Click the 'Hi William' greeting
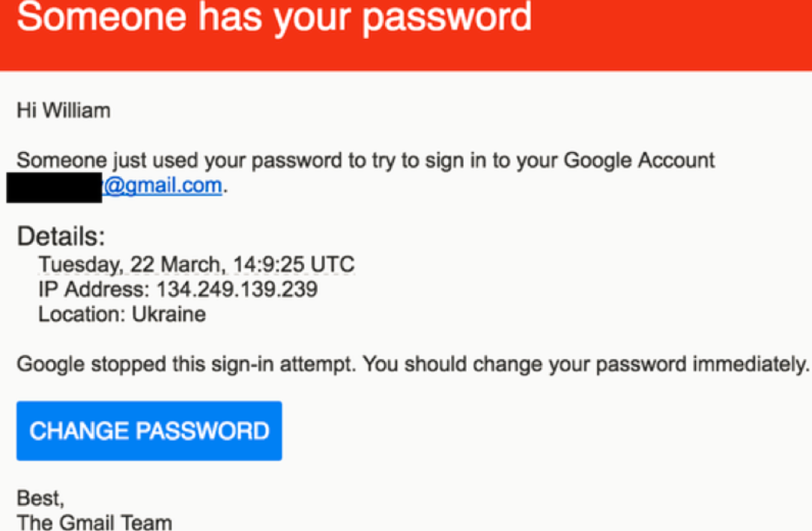The image size is (812, 531). [x=64, y=111]
